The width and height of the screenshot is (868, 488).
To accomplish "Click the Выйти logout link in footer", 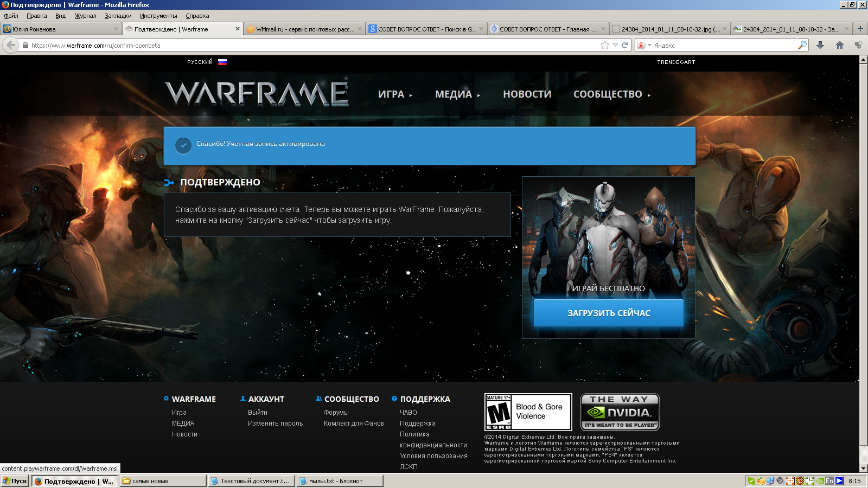I will coord(258,413).
